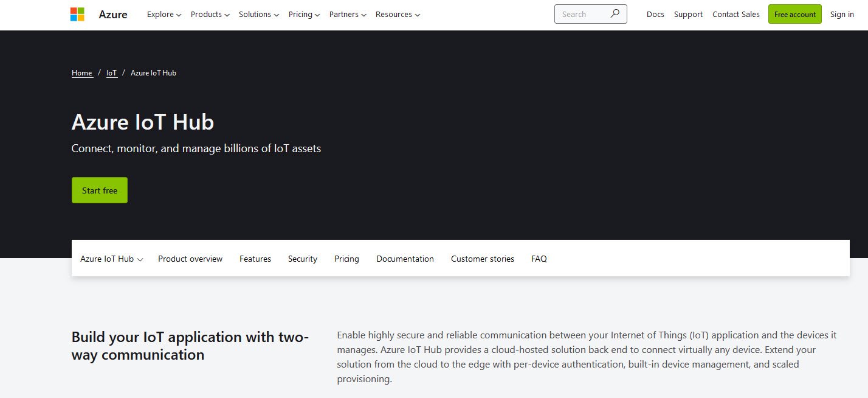The width and height of the screenshot is (868, 398).
Task: Switch to Product overview section
Action: 190,259
